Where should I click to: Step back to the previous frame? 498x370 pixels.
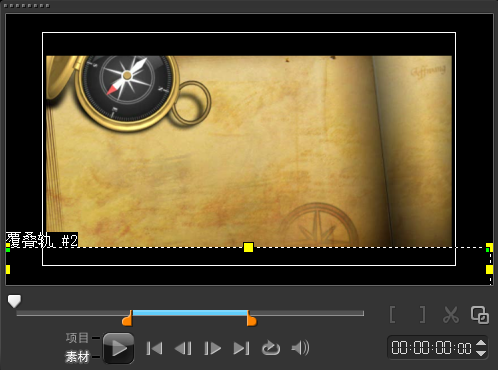(183, 348)
